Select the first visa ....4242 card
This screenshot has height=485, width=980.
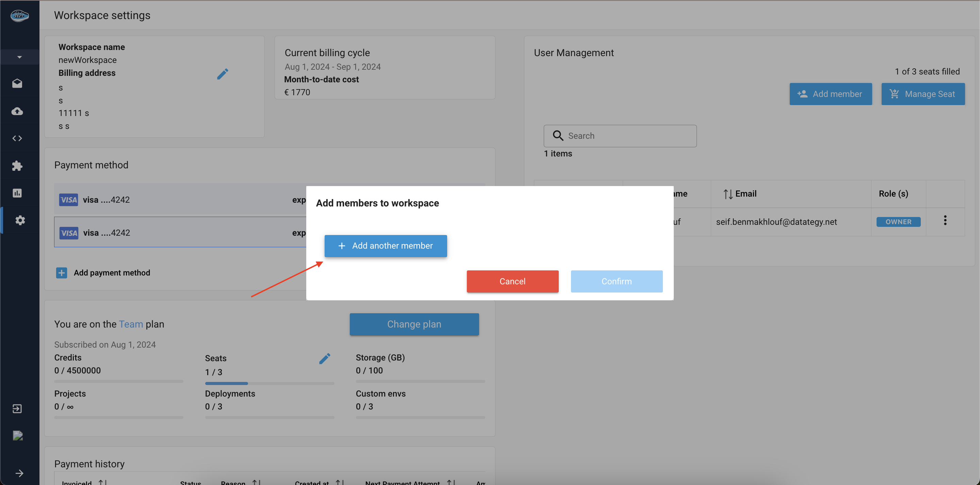click(x=180, y=200)
